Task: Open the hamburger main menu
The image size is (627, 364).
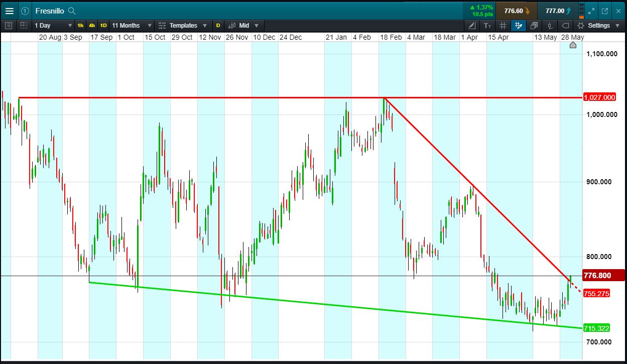Action: (x=9, y=11)
